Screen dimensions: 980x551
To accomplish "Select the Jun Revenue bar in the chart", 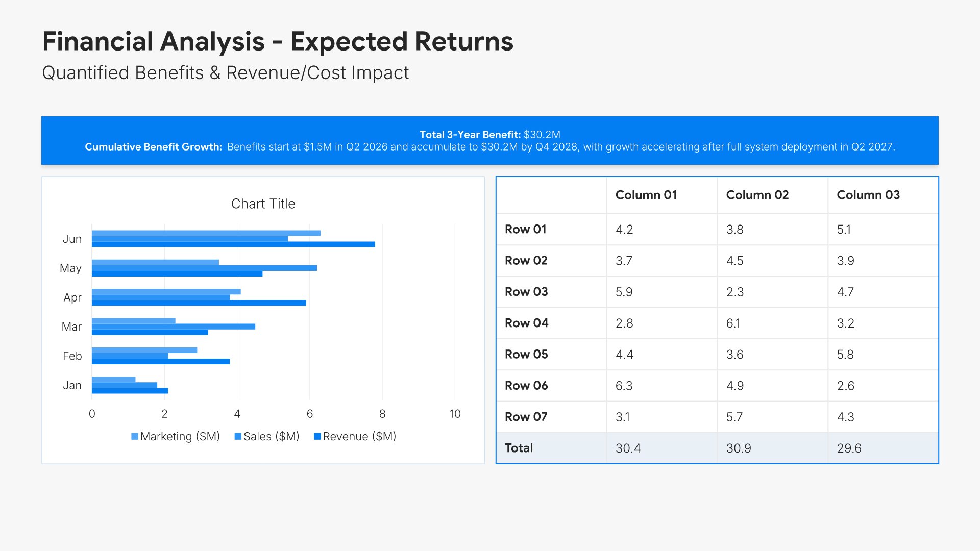I will (233, 245).
